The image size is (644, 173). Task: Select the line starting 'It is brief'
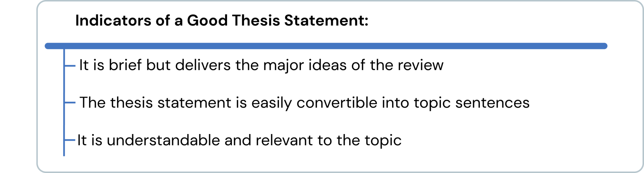coord(261,65)
